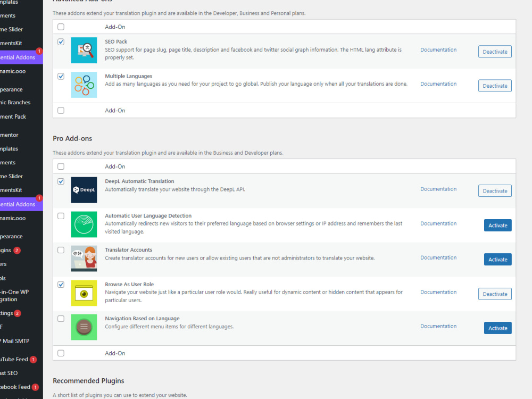Image resolution: width=532 pixels, height=399 pixels.
Task: Uncheck the SEO Pack checkbox
Action: click(x=61, y=41)
